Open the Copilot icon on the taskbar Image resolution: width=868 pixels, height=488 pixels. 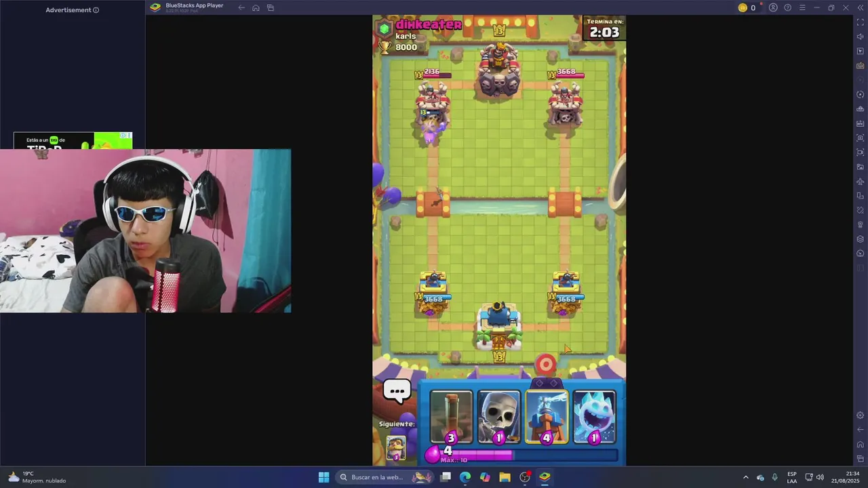485,477
